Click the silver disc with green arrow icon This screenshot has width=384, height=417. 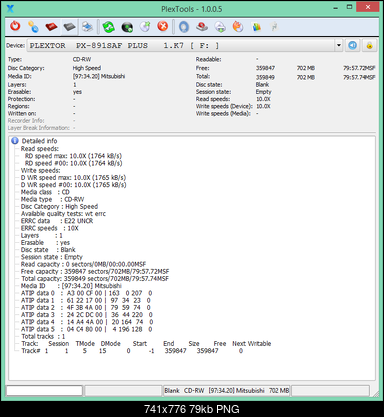pyautogui.click(x=145, y=27)
